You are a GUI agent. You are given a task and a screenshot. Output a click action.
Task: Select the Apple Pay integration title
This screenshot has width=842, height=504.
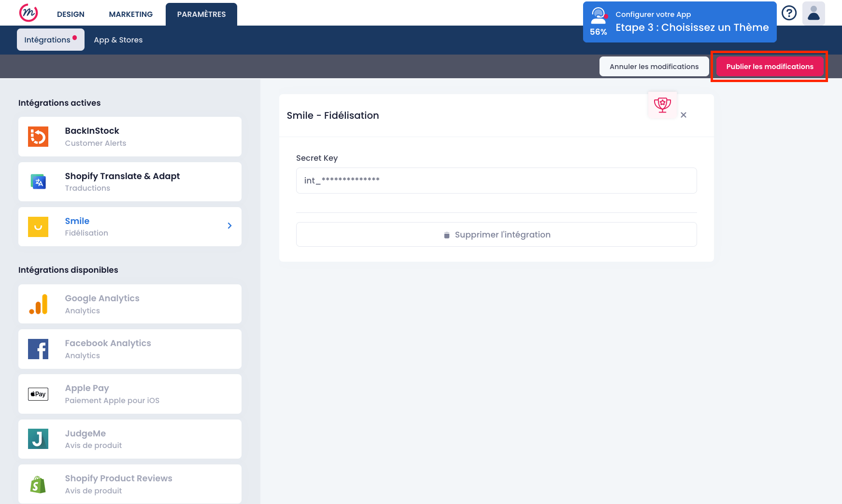click(87, 388)
